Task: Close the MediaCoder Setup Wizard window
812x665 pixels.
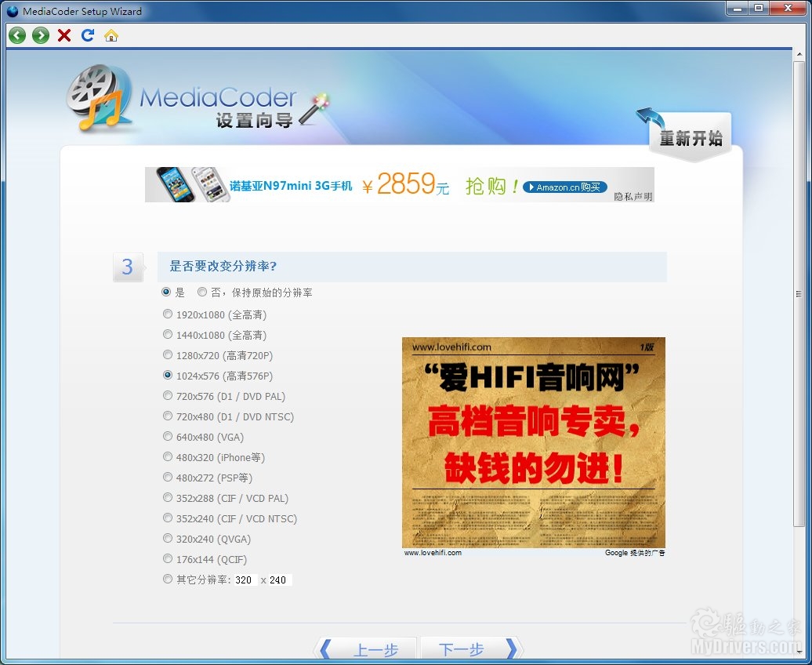Action: [788, 8]
